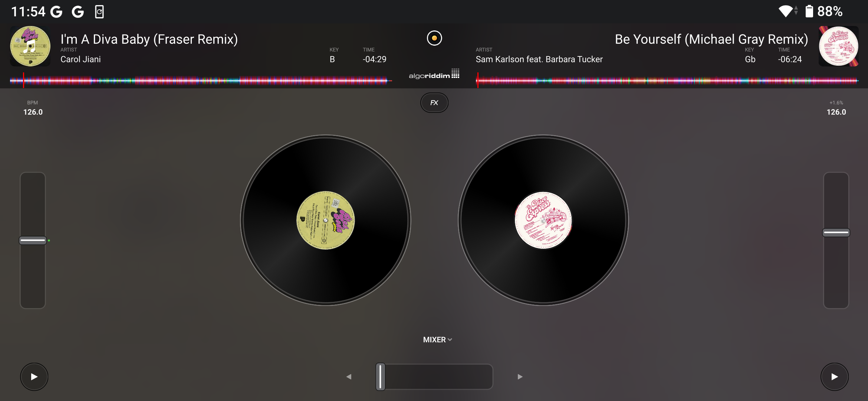The height and width of the screenshot is (401, 868).
Task: Open the FX effects panel
Action: (434, 103)
